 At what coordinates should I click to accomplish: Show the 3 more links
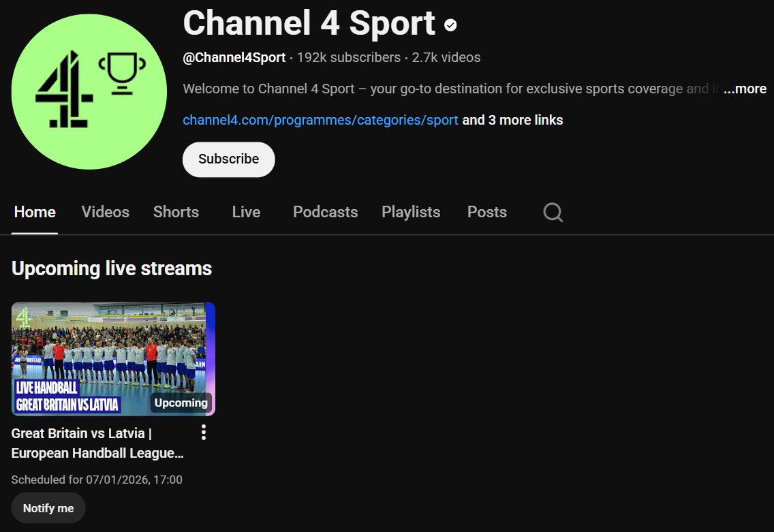tap(512, 120)
